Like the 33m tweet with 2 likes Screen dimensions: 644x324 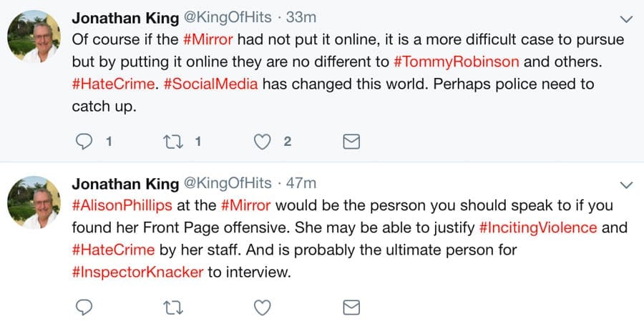(263, 142)
